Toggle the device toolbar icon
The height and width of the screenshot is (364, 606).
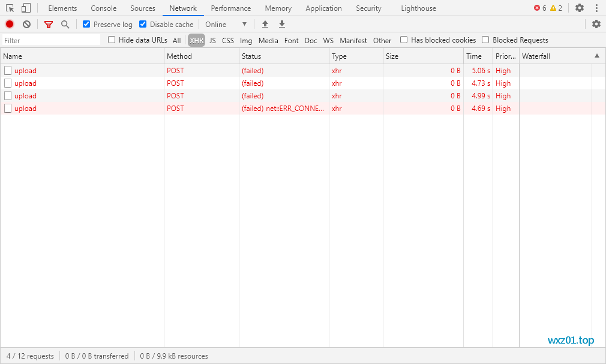coord(26,8)
